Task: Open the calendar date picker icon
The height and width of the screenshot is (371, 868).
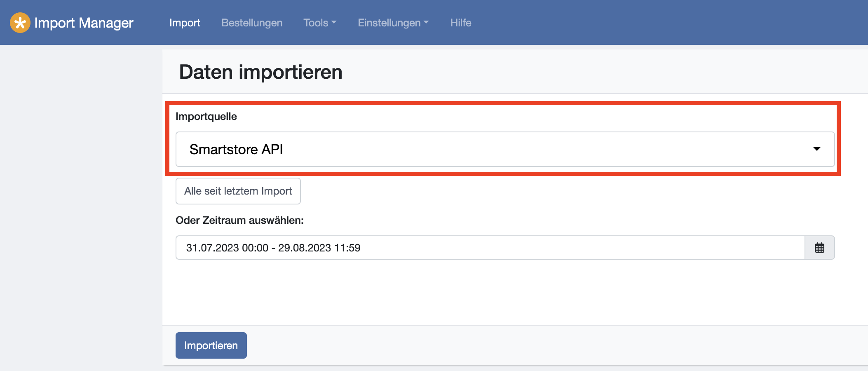Action: (x=819, y=248)
